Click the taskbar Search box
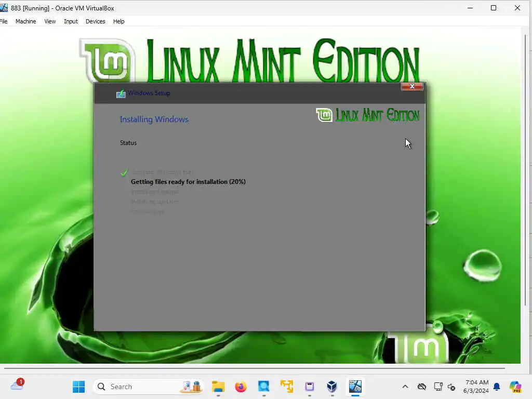The image size is (532, 399). click(x=148, y=387)
